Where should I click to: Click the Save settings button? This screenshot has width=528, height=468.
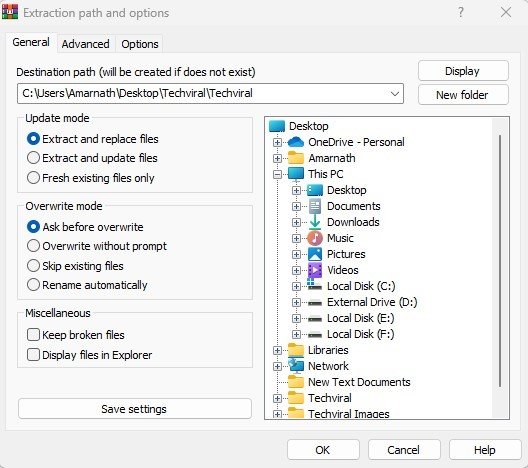135,409
